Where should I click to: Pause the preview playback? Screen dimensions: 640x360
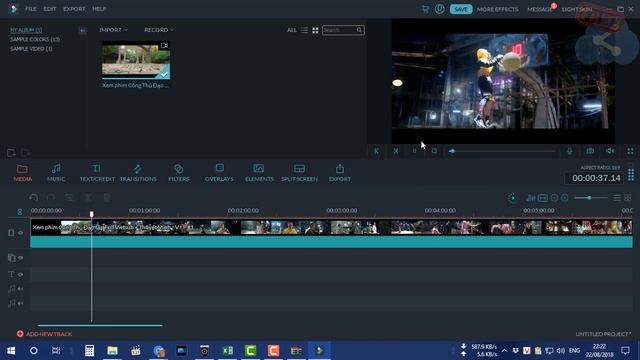tap(414, 151)
